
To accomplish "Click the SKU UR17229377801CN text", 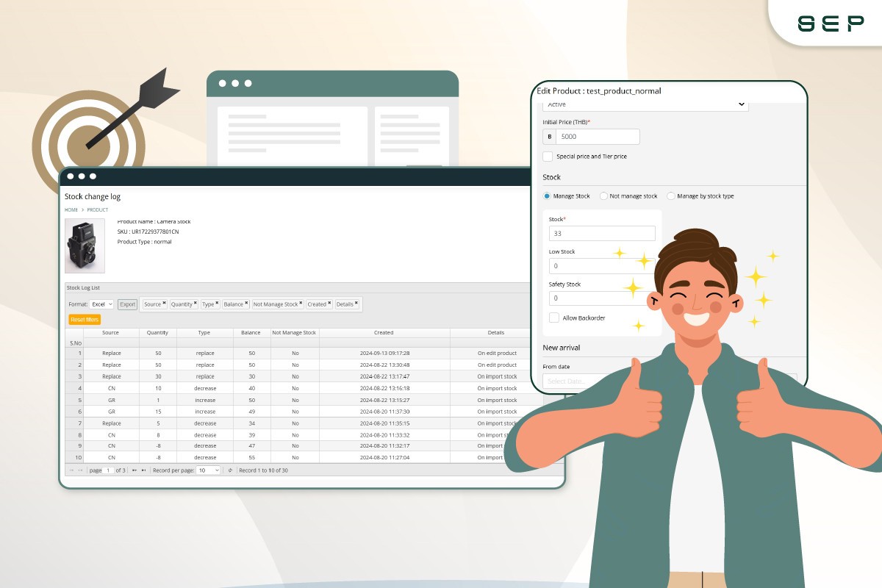I will (148, 232).
